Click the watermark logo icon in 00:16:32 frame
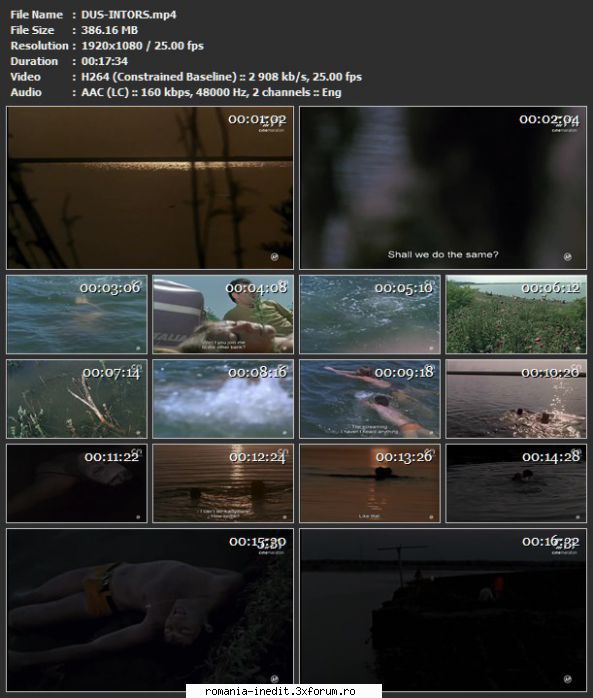Viewport: 593px width, 698px height. 568,679
